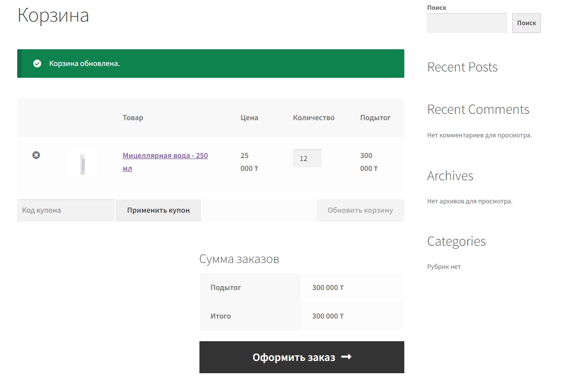Focus the quantity field showing 12
The width and height of the screenshot is (588, 387).
point(307,158)
